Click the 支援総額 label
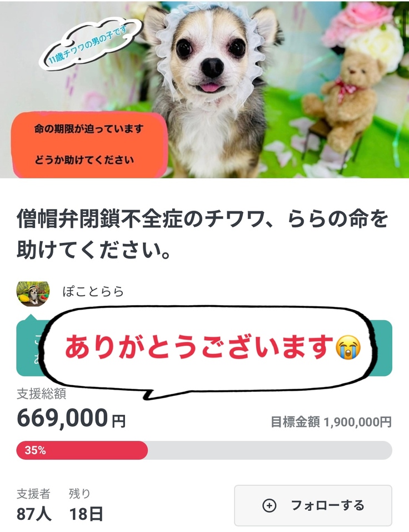The image size is (409, 532). [41, 394]
